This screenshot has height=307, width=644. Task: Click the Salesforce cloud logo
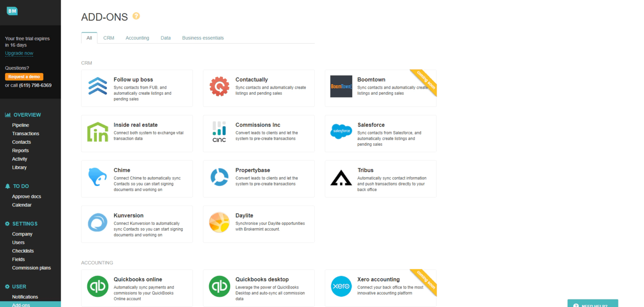pyautogui.click(x=341, y=131)
